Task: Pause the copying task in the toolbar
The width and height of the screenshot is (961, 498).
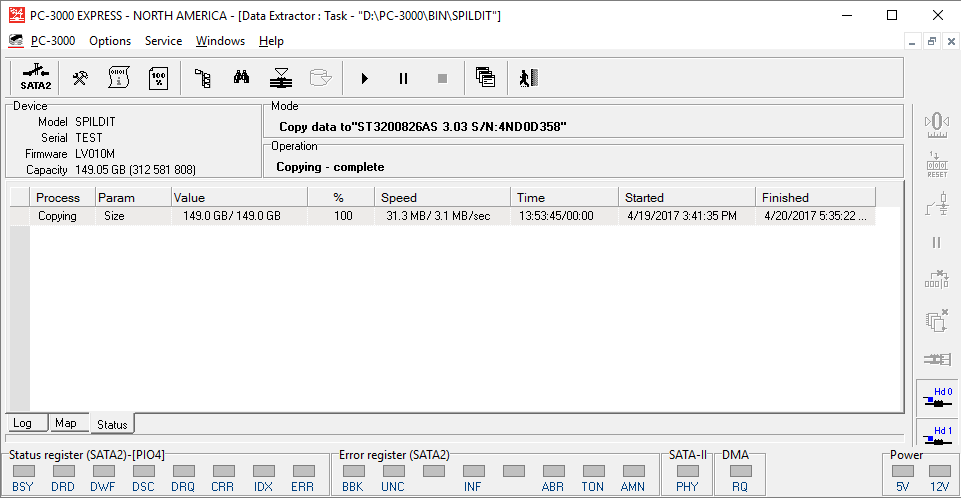Action: (x=403, y=78)
